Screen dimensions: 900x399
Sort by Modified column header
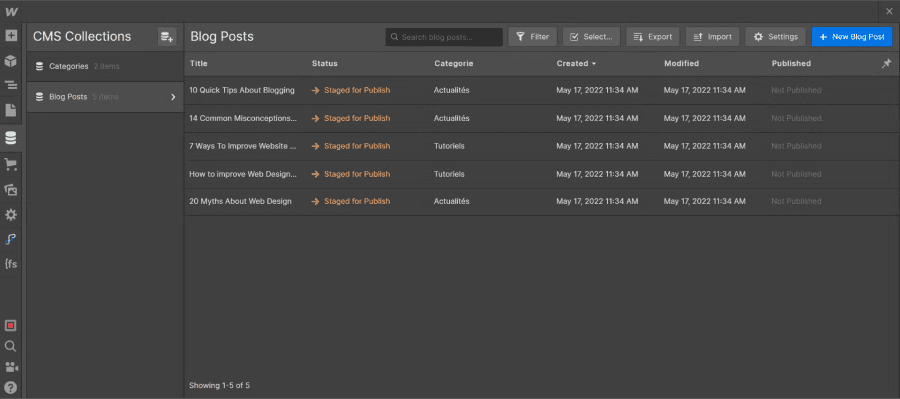pos(681,64)
